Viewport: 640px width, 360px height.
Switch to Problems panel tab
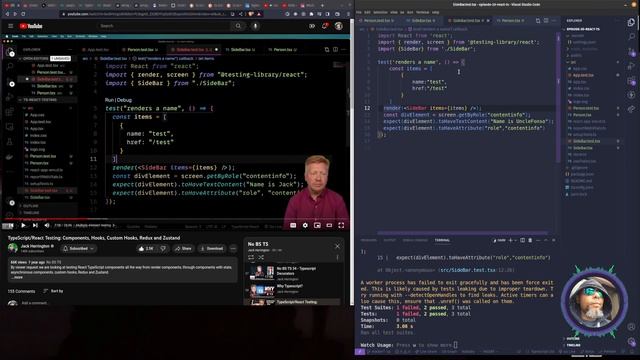[x=369, y=240]
